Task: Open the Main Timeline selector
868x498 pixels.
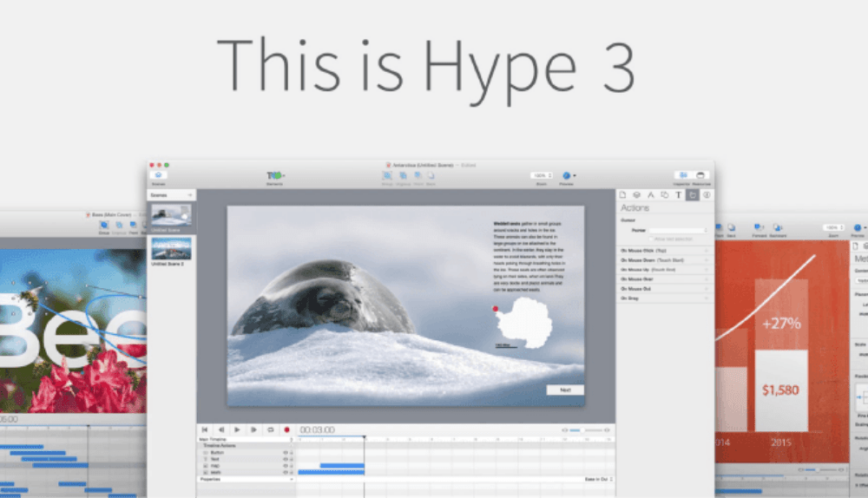Action: click(246, 439)
